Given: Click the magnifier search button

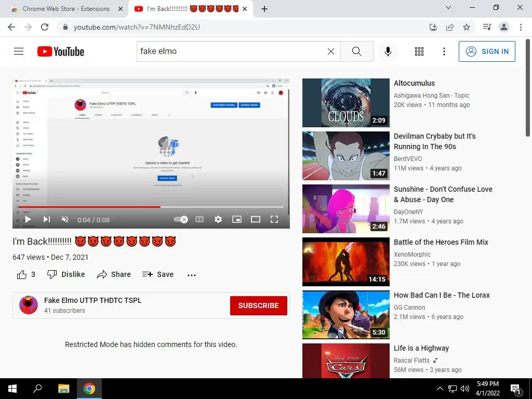Looking at the screenshot, I should coord(356,51).
